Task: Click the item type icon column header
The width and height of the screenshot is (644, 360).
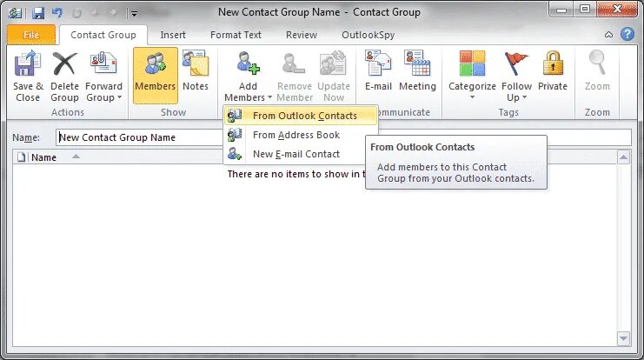Action: tap(21, 157)
